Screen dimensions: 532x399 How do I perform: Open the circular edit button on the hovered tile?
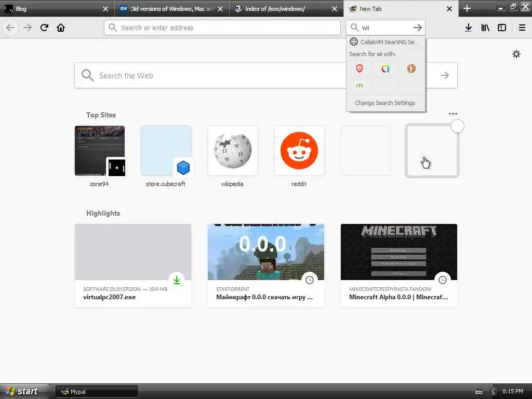[x=457, y=126]
